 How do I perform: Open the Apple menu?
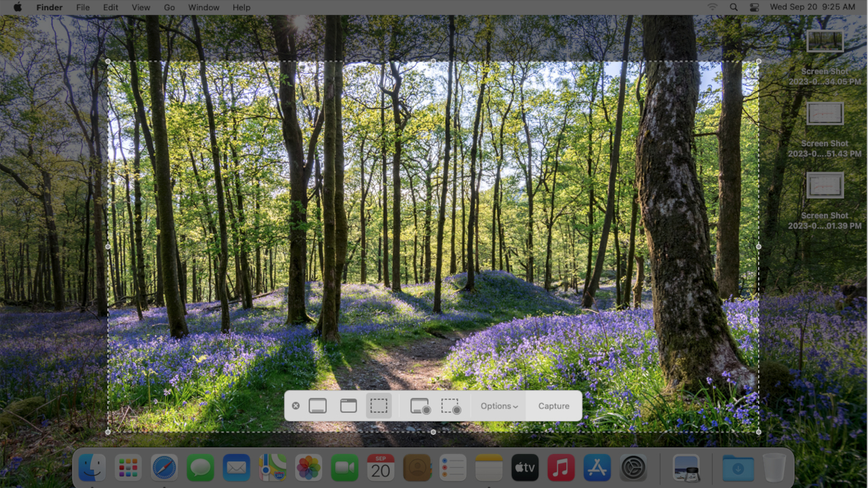[18, 7]
